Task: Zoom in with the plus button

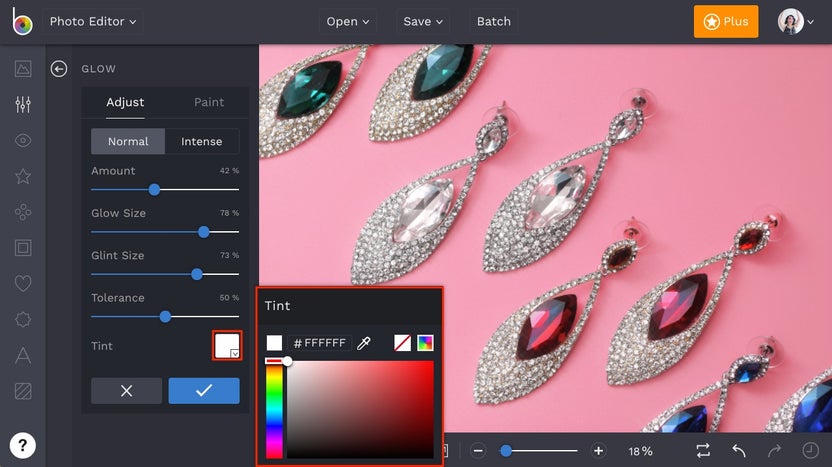Action: tap(599, 451)
